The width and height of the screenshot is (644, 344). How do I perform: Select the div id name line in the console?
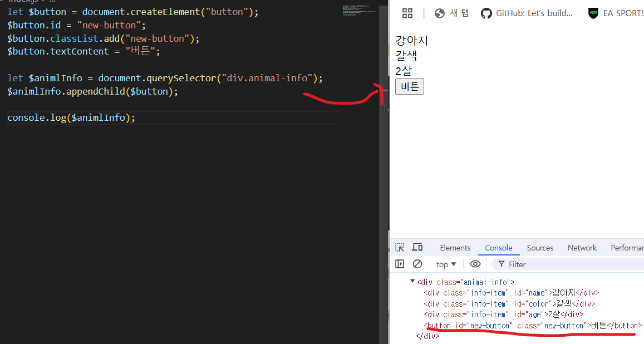click(x=512, y=293)
